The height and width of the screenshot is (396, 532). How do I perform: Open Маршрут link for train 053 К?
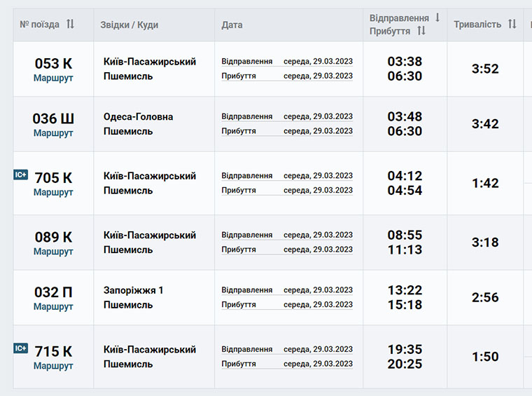pyautogui.click(x=53, y=78)
